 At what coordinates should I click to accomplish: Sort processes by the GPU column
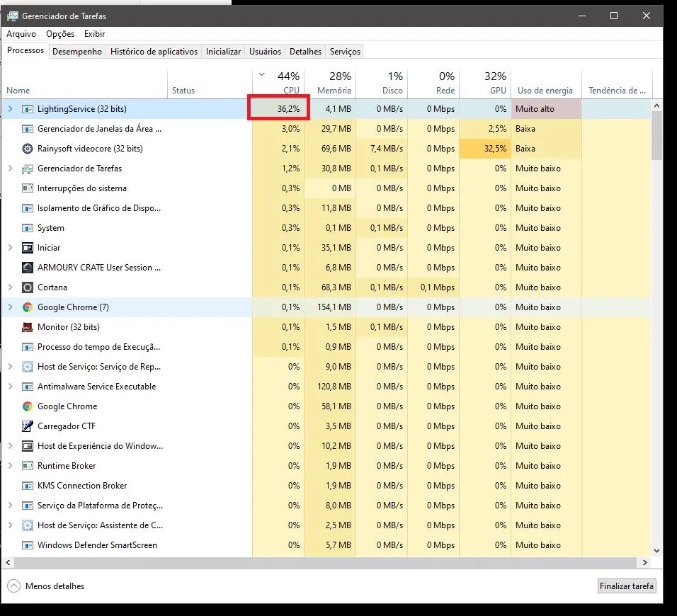click(485, 83)
